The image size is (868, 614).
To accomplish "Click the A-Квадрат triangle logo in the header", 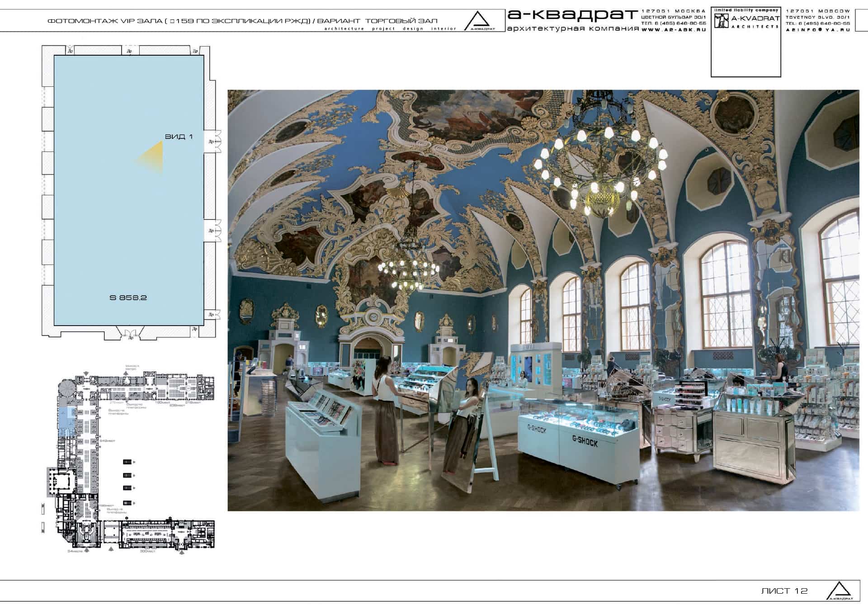I will tap(479, 21).
